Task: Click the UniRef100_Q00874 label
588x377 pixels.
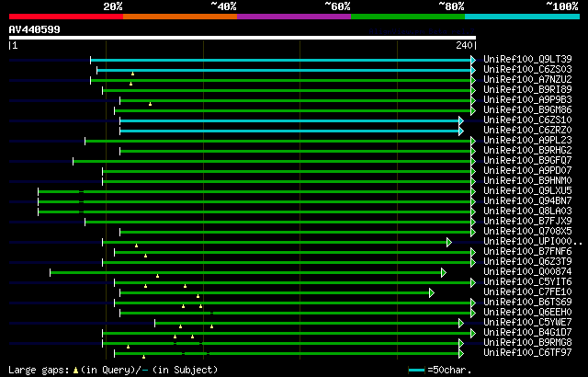Action: 527,271
